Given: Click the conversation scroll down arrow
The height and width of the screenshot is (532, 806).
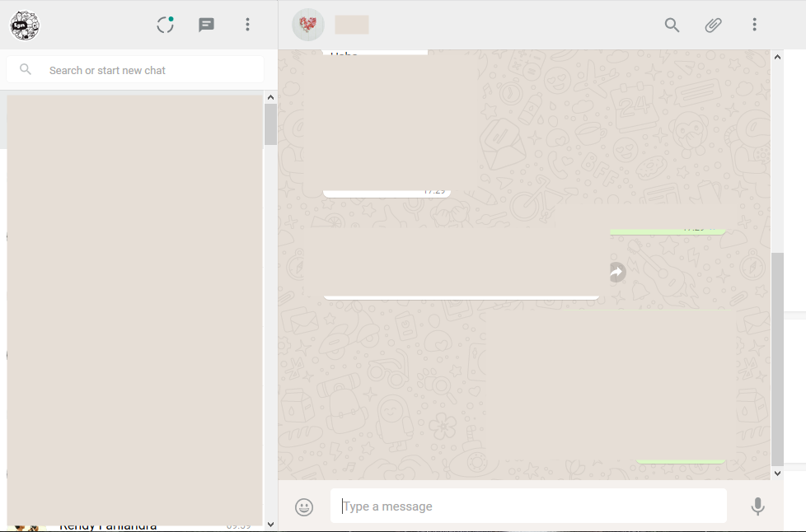Looking at the screenshot, I should click(x=777, y=474).
